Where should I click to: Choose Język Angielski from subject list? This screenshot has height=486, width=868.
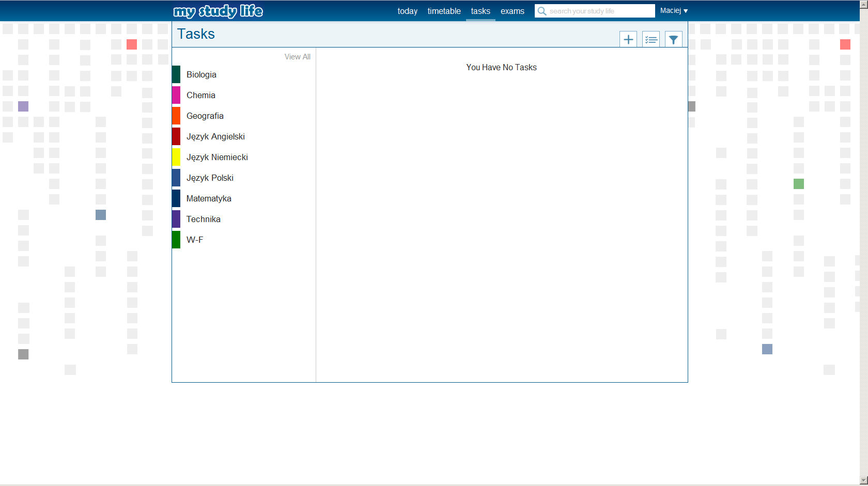click(215, 136)
